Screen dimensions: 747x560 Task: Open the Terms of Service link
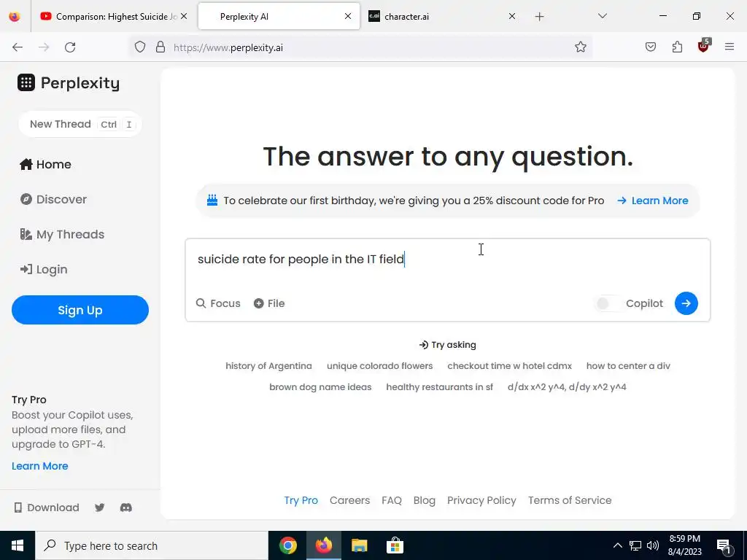(570, 500)
